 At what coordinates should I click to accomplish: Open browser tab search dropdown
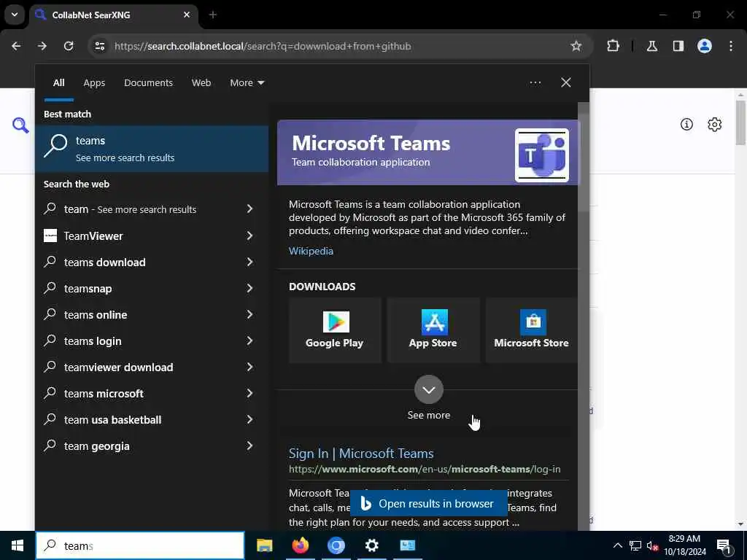click(15, 15)
